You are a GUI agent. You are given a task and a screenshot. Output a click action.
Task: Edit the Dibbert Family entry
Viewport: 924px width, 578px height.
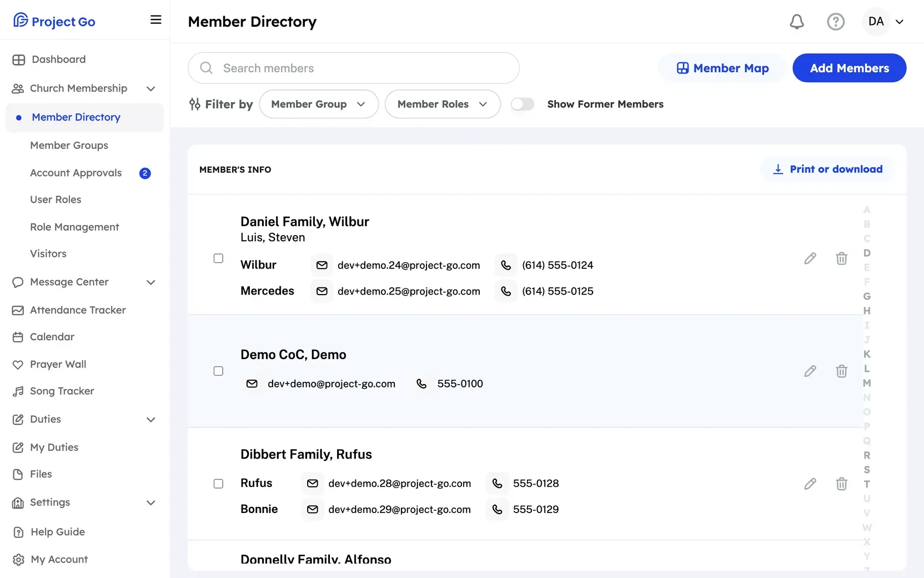(810, 484)
